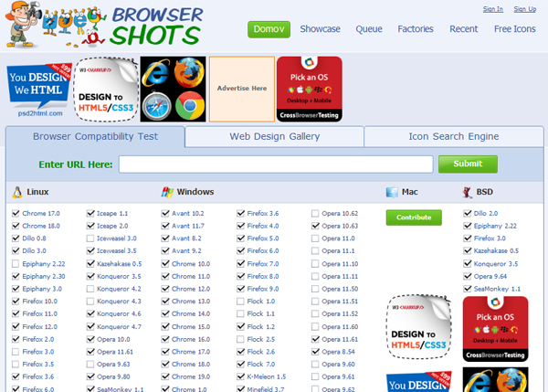Uncheck Linux Chrome 17.0
This screenshot has width=548, height=392.
click(16, 213)
